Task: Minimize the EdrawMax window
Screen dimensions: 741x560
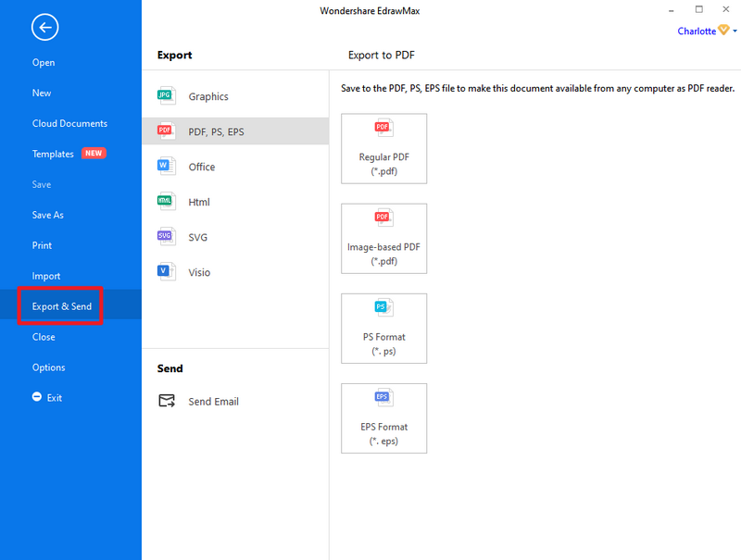Action: pos(671,10)
